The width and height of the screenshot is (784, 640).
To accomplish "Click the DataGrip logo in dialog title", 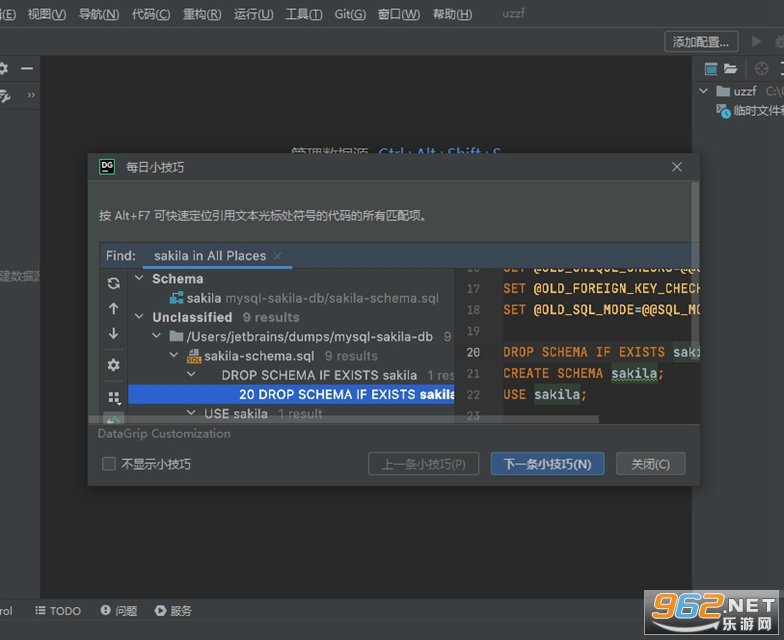I will pyautogui.click(x=107, y=166).
